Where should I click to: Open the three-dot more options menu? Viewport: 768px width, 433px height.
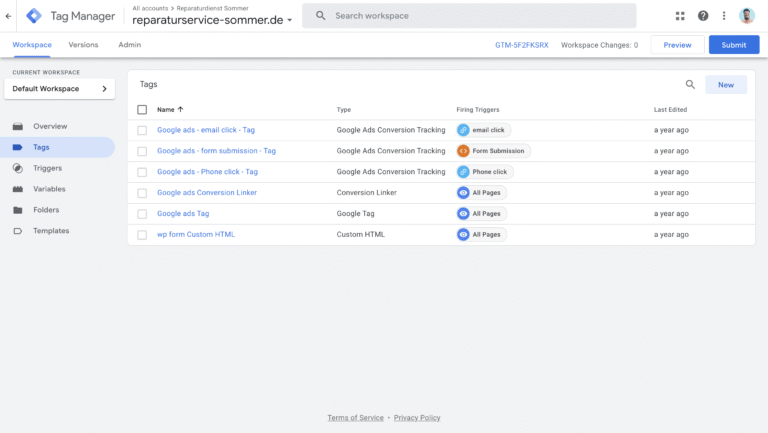click(x=724, y=16)
